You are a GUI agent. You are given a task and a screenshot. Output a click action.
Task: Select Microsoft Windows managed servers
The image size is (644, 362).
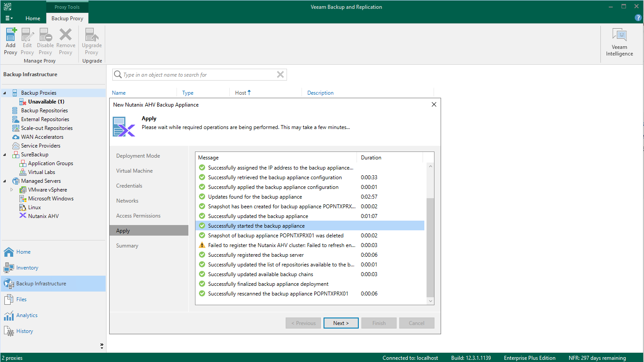point(51,199)
